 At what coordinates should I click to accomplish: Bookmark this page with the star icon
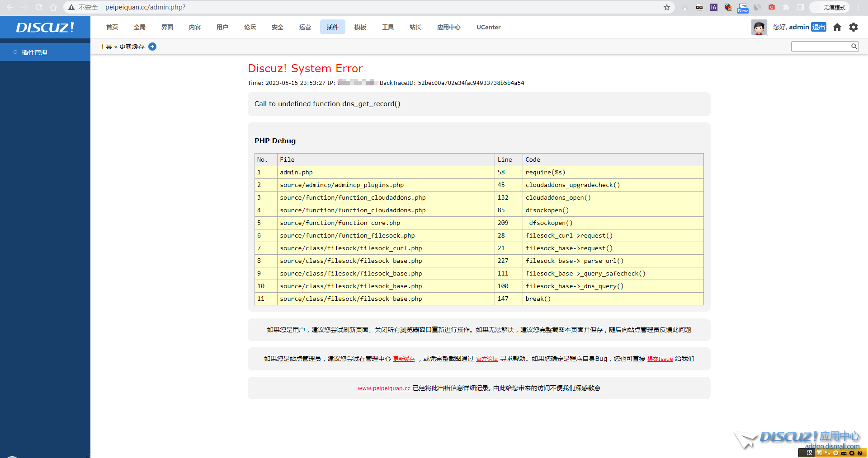pos(667,7)
